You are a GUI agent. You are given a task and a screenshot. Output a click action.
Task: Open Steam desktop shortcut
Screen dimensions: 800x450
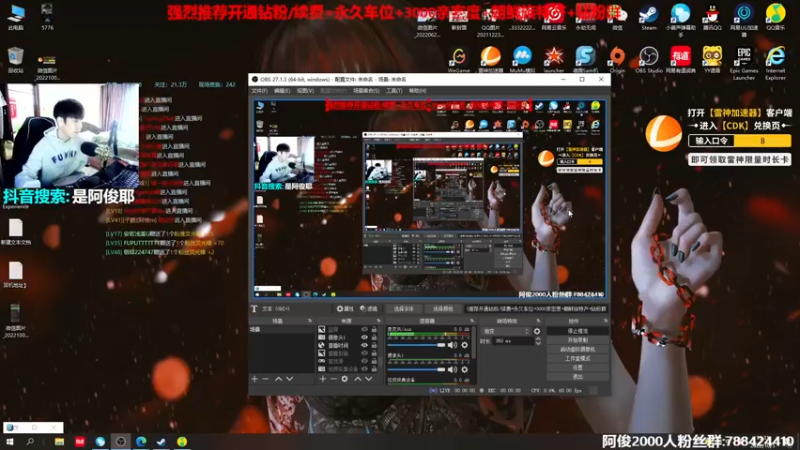649,17
